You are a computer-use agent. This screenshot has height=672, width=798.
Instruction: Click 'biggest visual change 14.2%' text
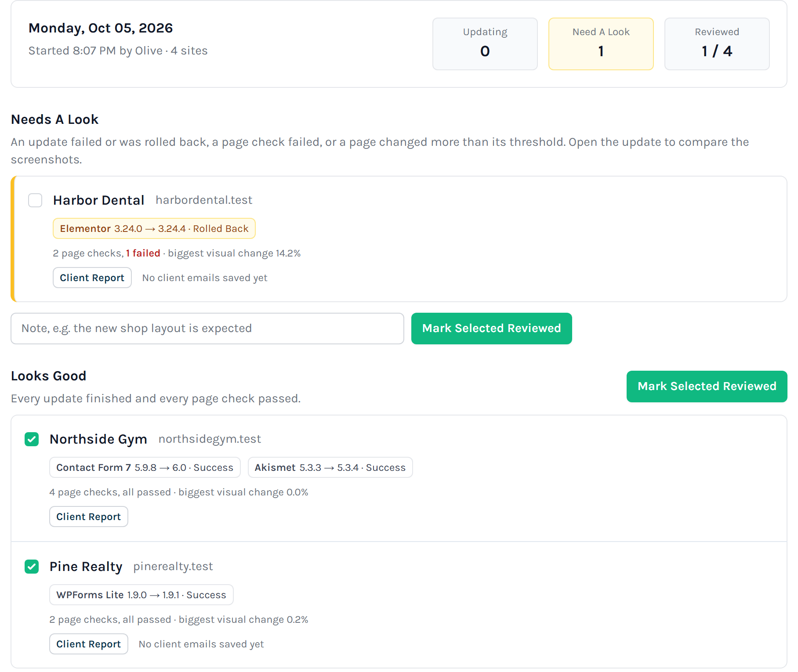coord(234,253)
